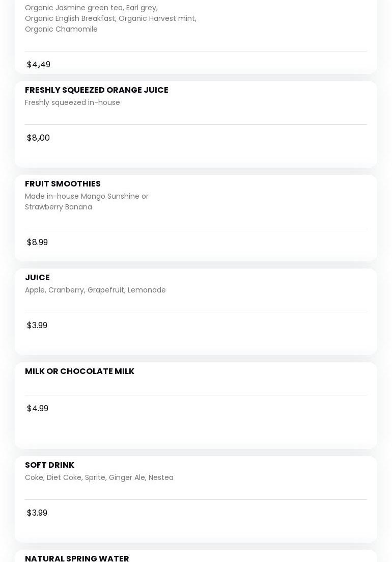Open the Natural Spring Water item
Viewport: 392px width, 562px height.
(77, 557)
